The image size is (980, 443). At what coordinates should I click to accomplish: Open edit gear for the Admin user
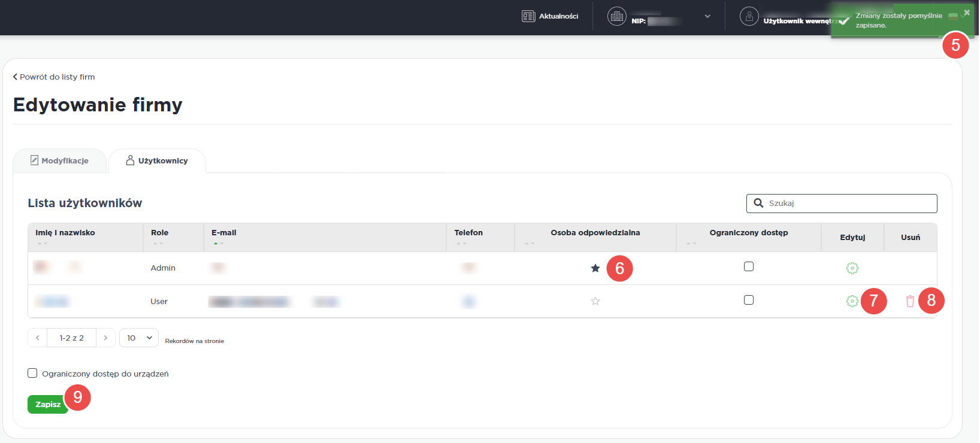tap(852, 268)
